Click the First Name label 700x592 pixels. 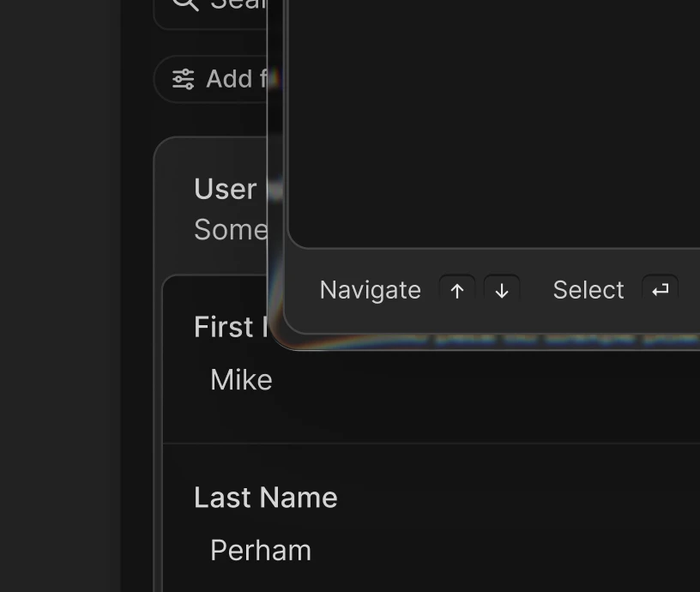[x=231, y=326]
